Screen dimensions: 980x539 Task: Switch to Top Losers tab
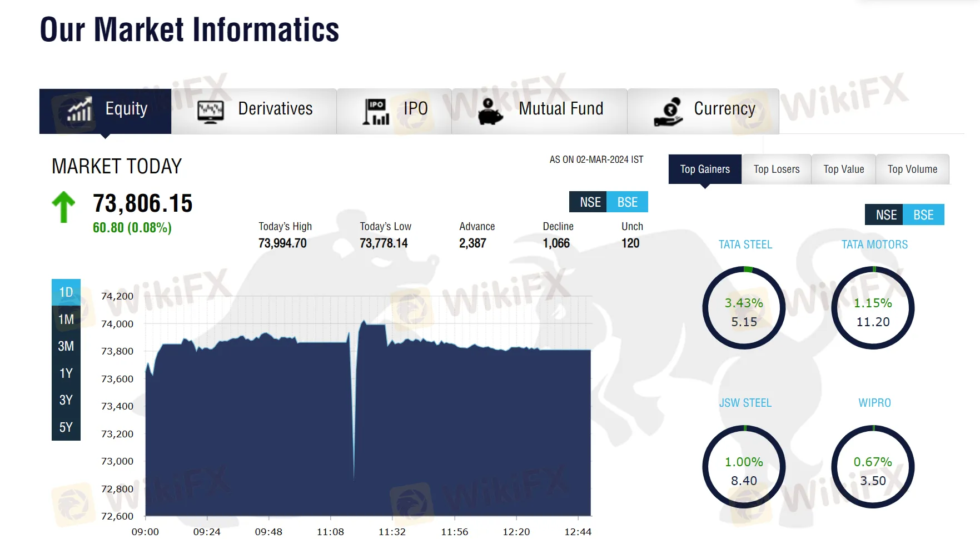coord(777,169)
